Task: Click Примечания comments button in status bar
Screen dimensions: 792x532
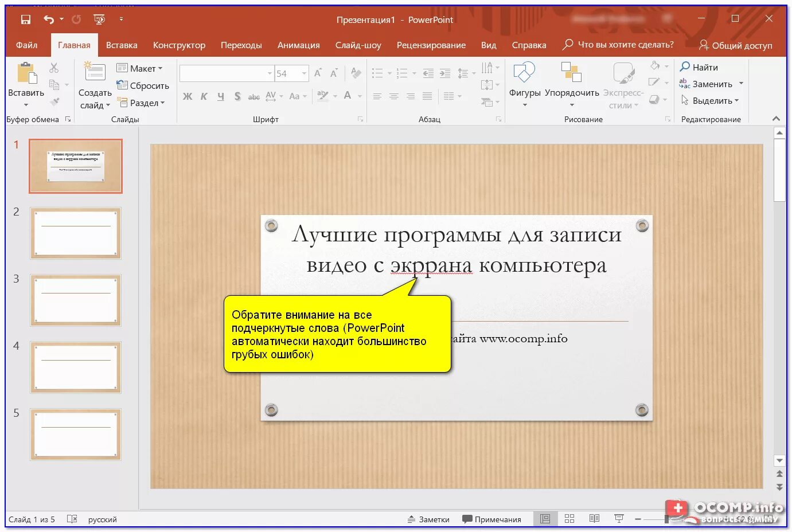Action: pos(491,519)
